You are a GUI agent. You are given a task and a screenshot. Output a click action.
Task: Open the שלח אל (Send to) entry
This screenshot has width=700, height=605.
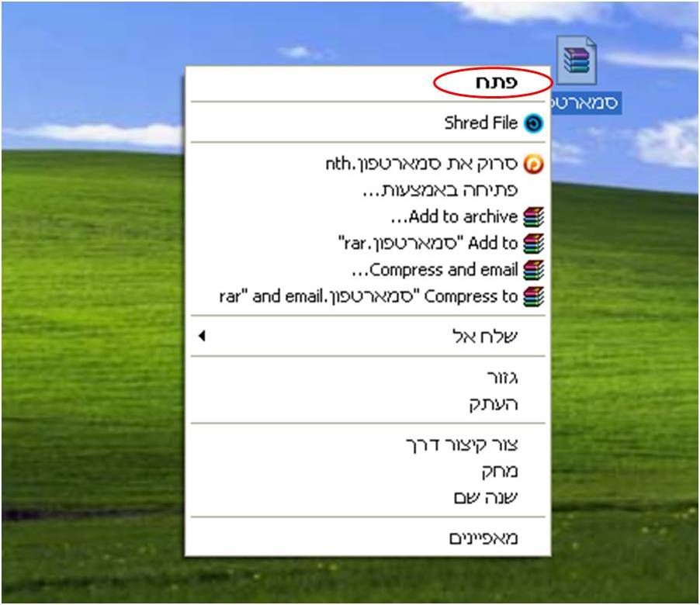(x=369, y=336)
